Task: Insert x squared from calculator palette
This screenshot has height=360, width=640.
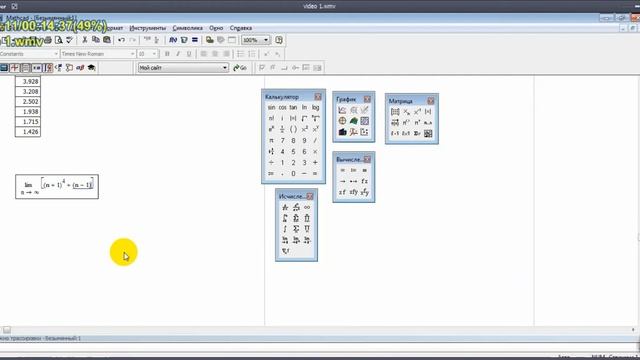Action: [x=304, y=129]
